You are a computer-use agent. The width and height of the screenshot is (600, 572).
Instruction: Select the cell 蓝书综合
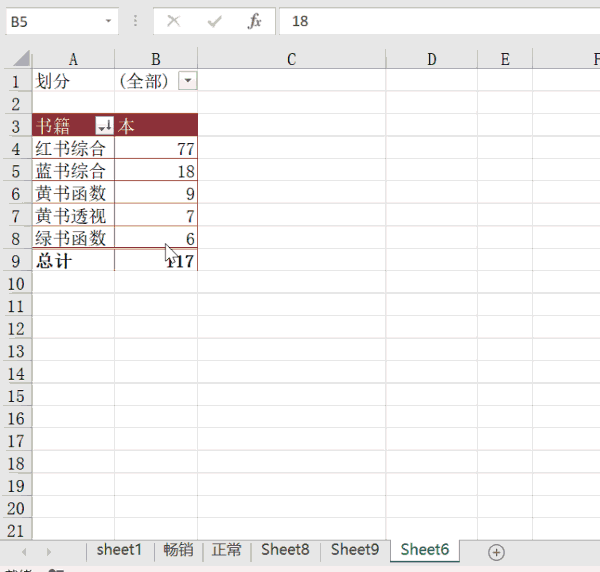pos(73,171)
